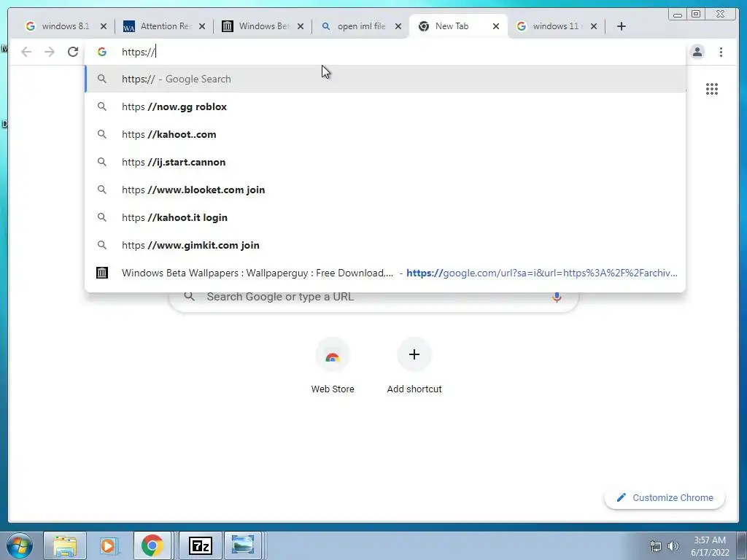
Task: Open the clock showing 3:57 AM
Action: click(710, 546)
